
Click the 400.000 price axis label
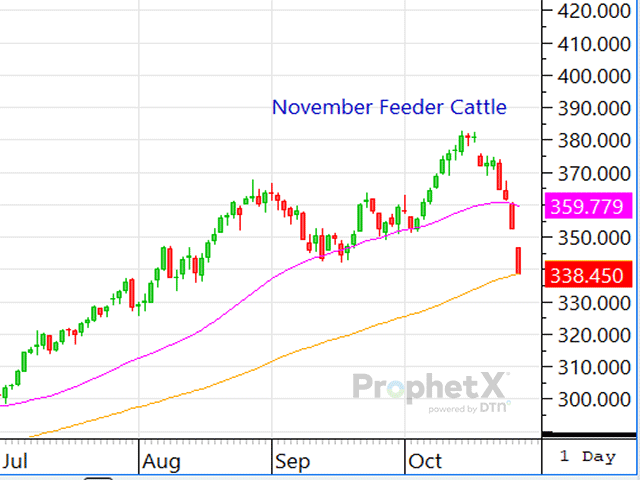[x=587, y=76]
